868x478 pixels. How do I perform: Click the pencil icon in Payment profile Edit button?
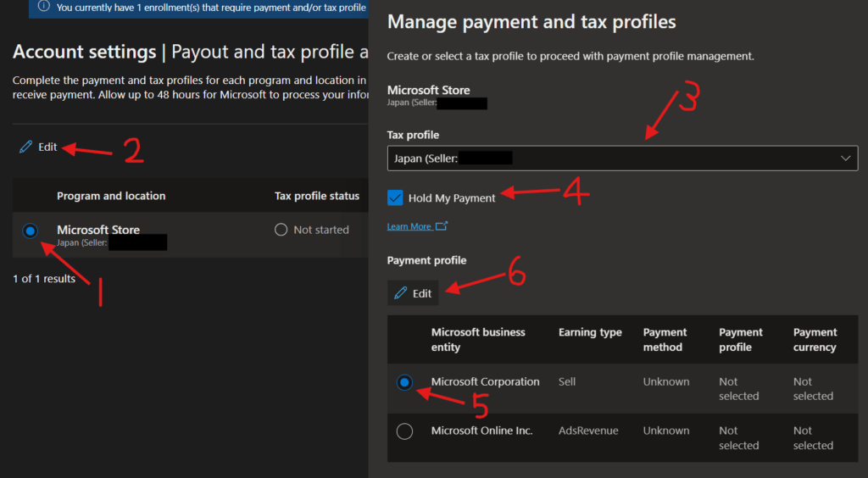click(x=401, y=293)
